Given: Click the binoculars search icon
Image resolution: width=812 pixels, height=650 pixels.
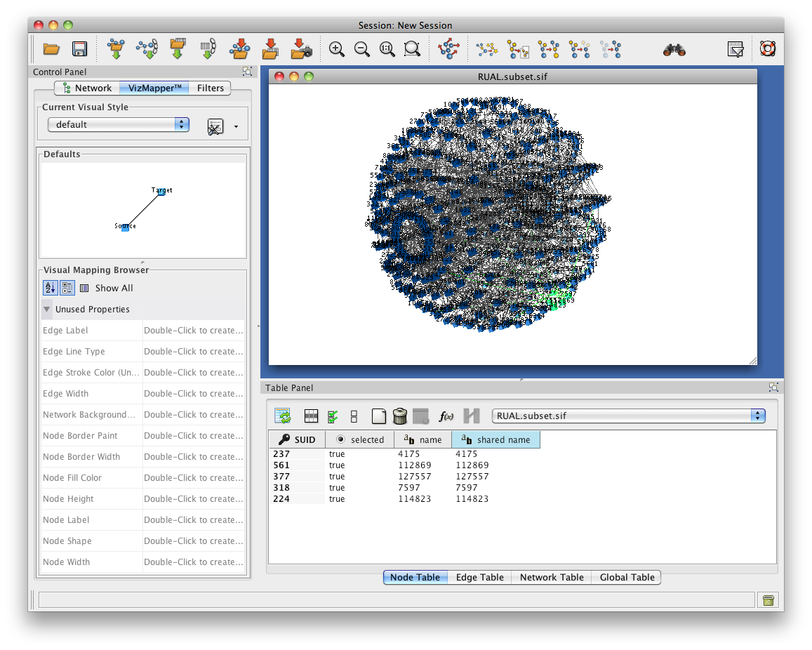Looking at the screenshot, I should (x=674, y=50).
